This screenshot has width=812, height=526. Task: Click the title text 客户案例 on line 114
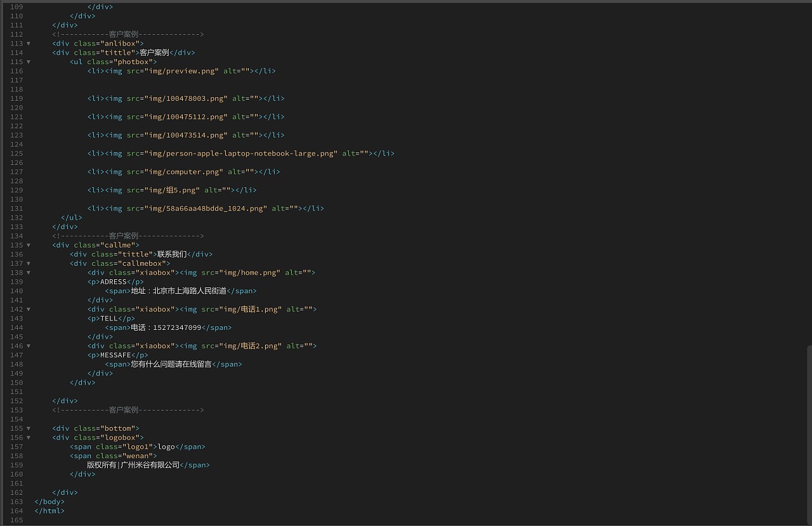pyautogui.click(x=155, y=53)
